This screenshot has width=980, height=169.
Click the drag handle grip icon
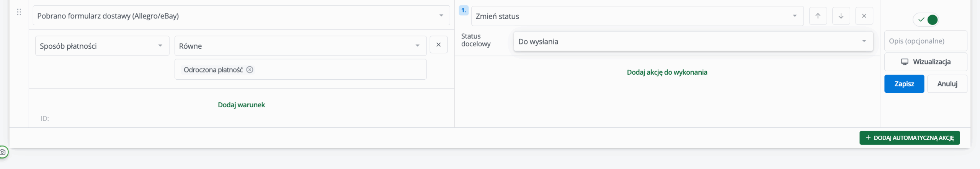[19, 12]
